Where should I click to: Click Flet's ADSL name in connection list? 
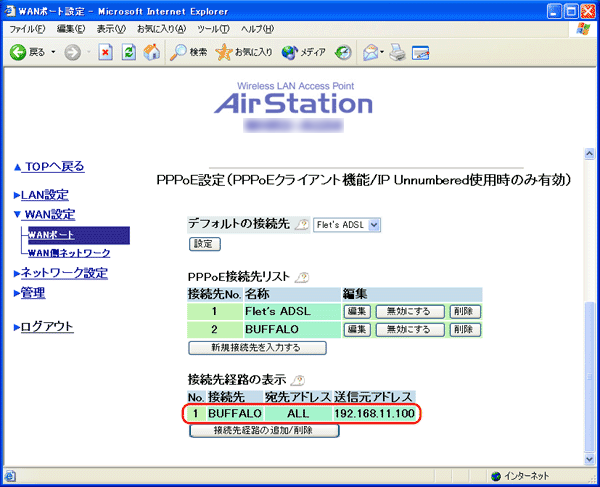(278, 311)
